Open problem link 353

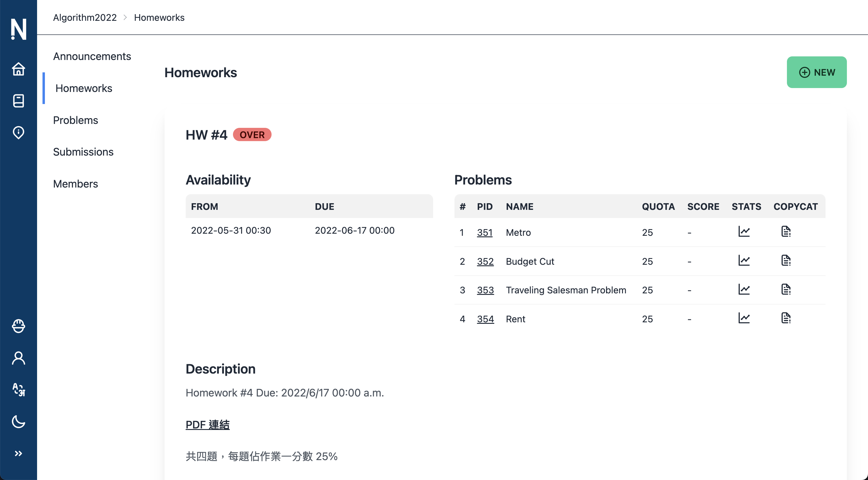485,290
